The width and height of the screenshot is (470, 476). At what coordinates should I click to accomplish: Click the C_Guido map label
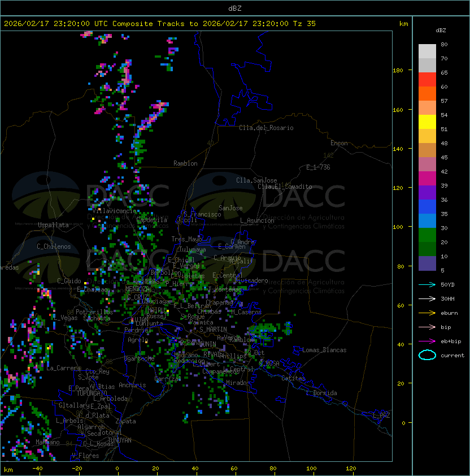[69, 281]
